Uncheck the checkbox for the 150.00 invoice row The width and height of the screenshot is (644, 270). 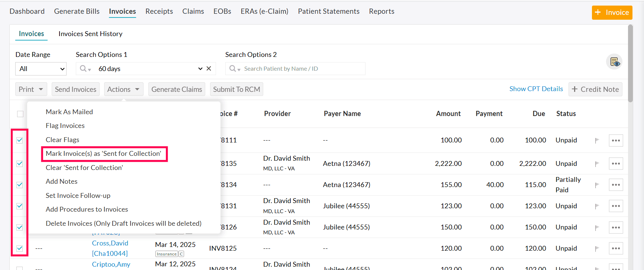20,227
